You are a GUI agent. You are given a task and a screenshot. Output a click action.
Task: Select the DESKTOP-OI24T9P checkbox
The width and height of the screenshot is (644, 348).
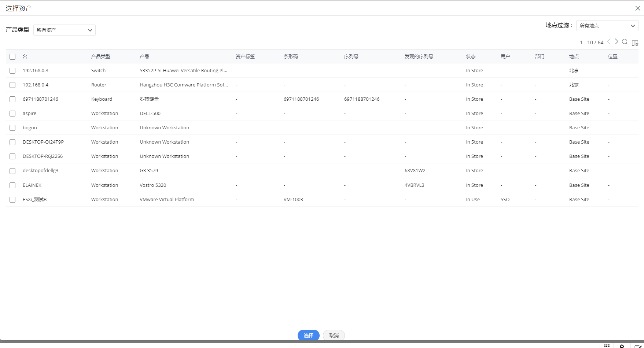pos(12,142)
